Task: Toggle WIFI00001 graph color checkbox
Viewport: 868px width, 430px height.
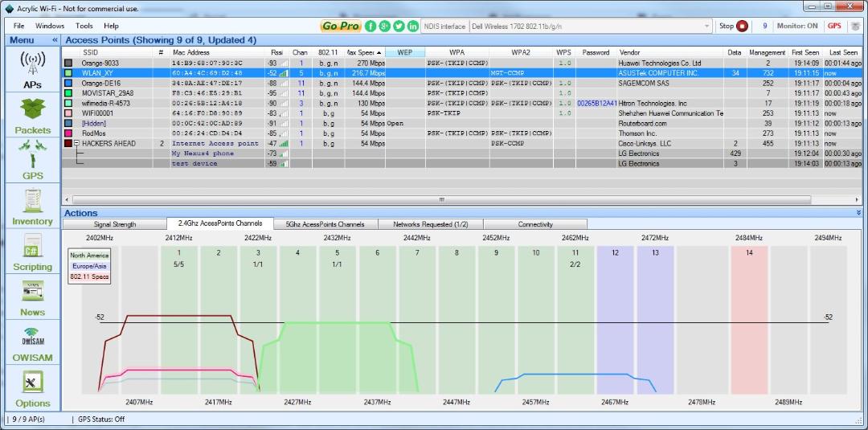Action: 68,113
